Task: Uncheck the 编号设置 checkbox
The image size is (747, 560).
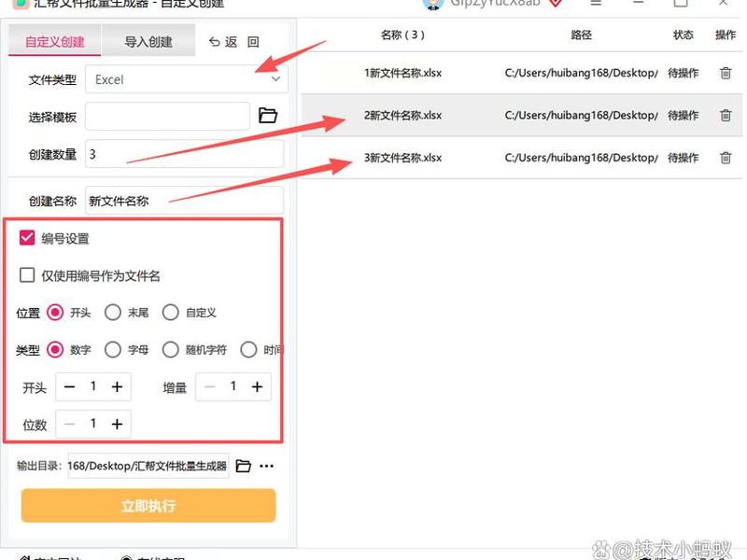Action: 27,238
